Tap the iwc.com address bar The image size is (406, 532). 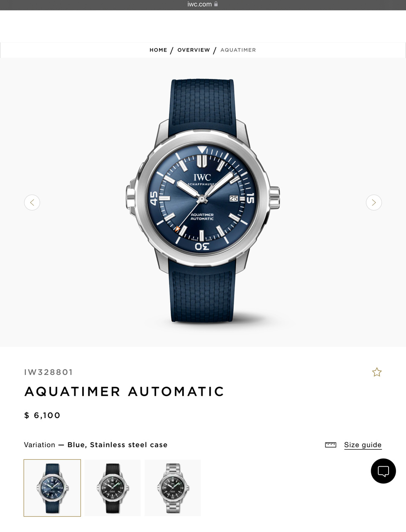click(x=203, y=4)
